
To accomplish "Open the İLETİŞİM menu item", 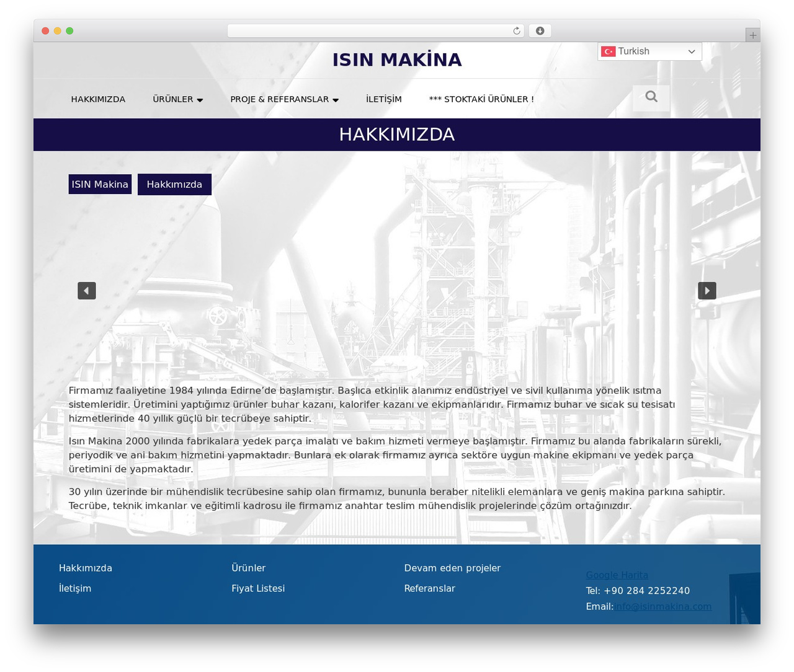I will click(x=384, y=99).
